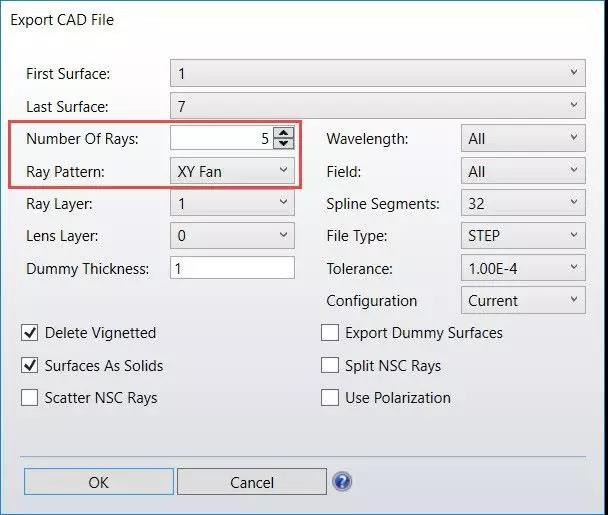Enable Export Dummy Surfaces
This screenshot has width=608, height=515.
330,333
